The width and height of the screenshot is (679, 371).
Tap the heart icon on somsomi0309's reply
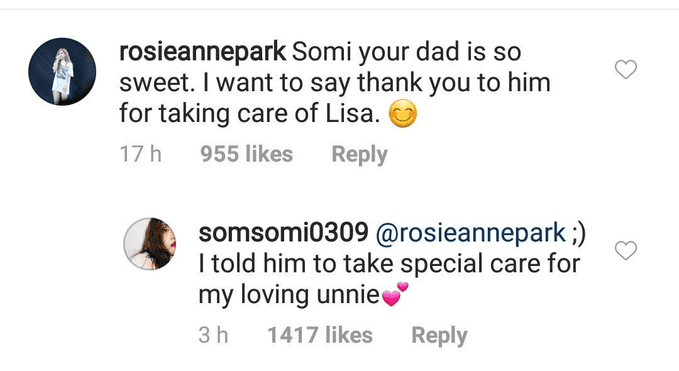point(626,250)
